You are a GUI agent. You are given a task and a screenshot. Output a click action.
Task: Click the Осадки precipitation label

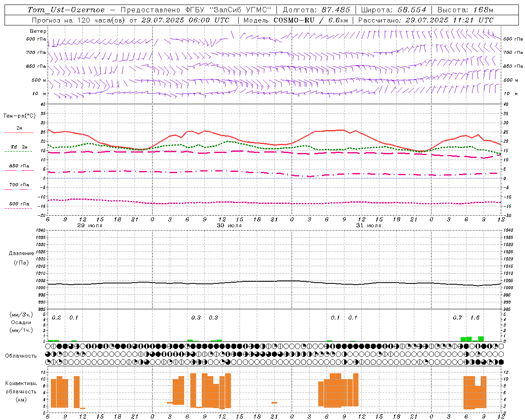point(21,322)
